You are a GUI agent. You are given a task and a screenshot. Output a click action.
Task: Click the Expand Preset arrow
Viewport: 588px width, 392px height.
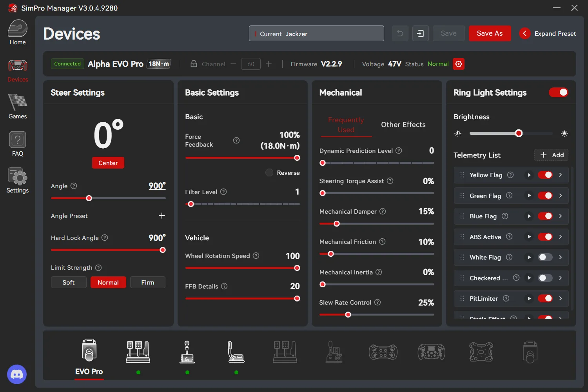coord(525,33)
